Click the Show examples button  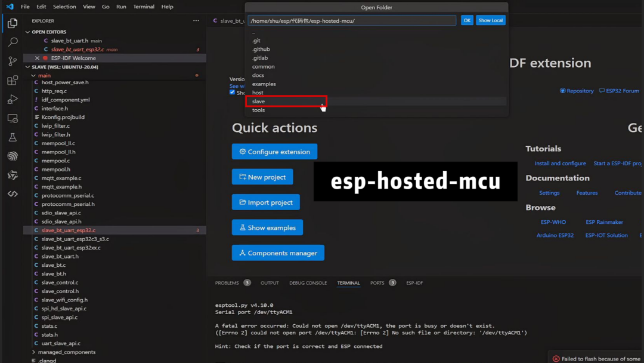click(267, 227)
